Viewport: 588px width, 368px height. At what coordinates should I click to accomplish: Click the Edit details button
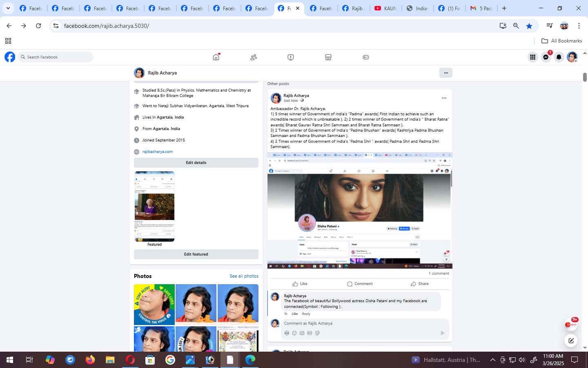click(x=196, y=163)
